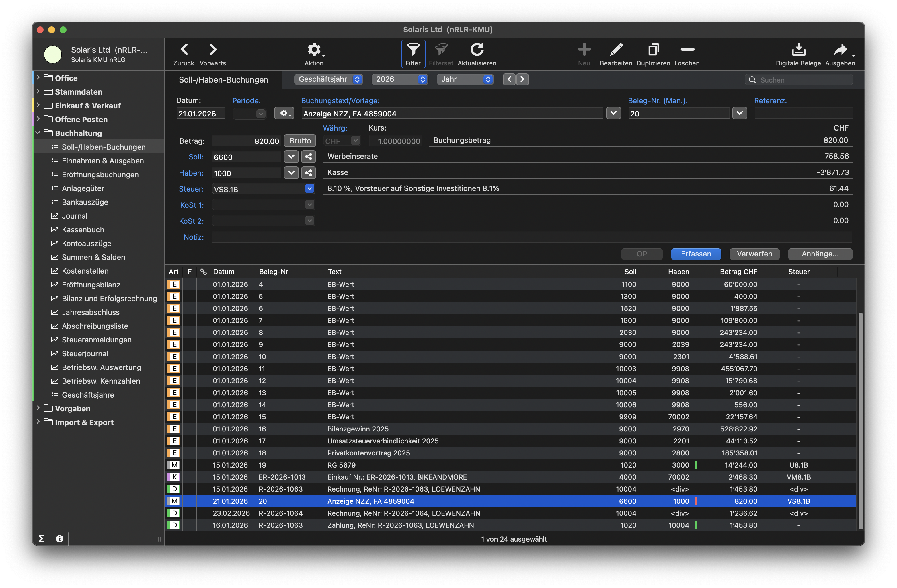Click the Bearbeiten pencil icon
This screenshot has width=897, height=588.
coord(616,50)
